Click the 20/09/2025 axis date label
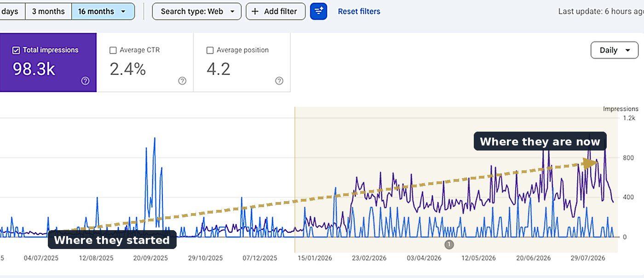This screenshot has width=644, height=278. 151,258
